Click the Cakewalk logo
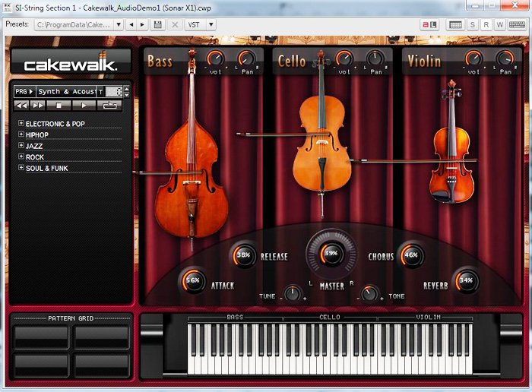532x392 pixels. [71, 62]
